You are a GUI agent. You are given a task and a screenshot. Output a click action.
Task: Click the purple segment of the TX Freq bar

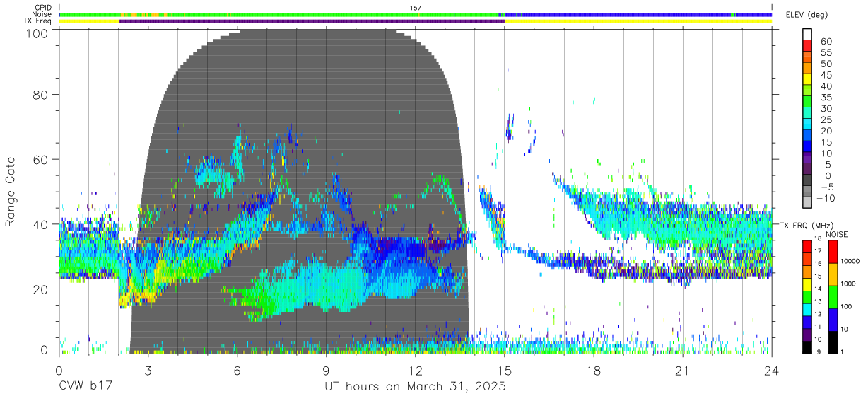[x=311, y=21]
